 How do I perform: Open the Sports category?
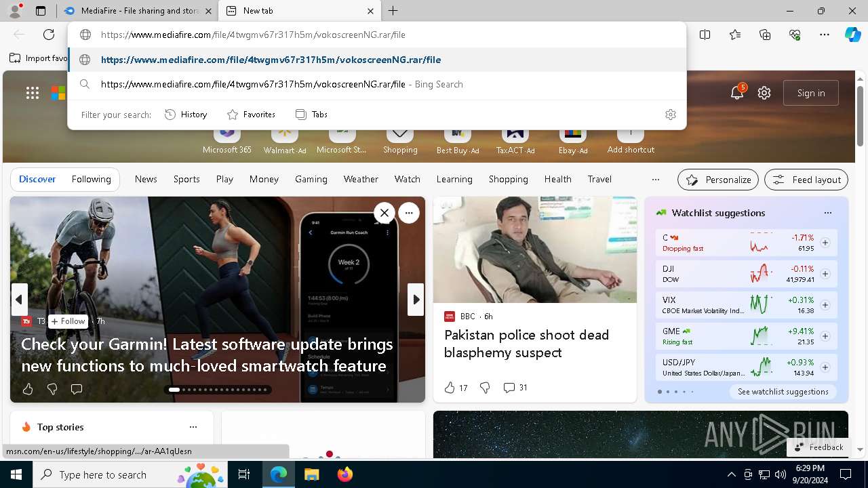tap(186, 179)
